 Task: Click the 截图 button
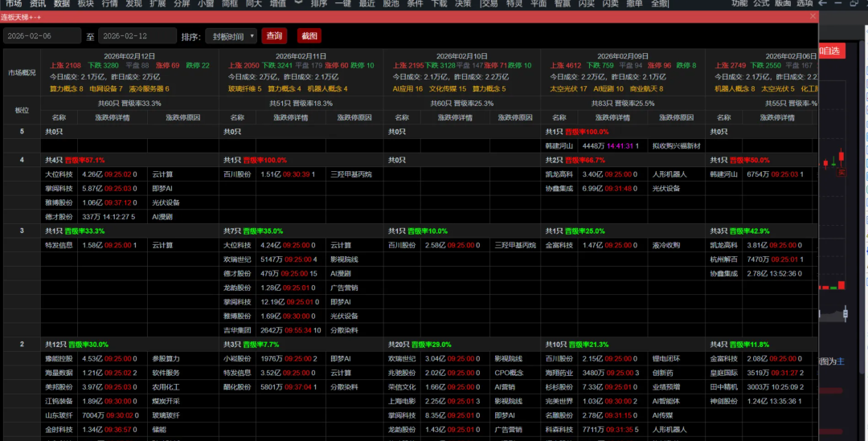[309, 36]
